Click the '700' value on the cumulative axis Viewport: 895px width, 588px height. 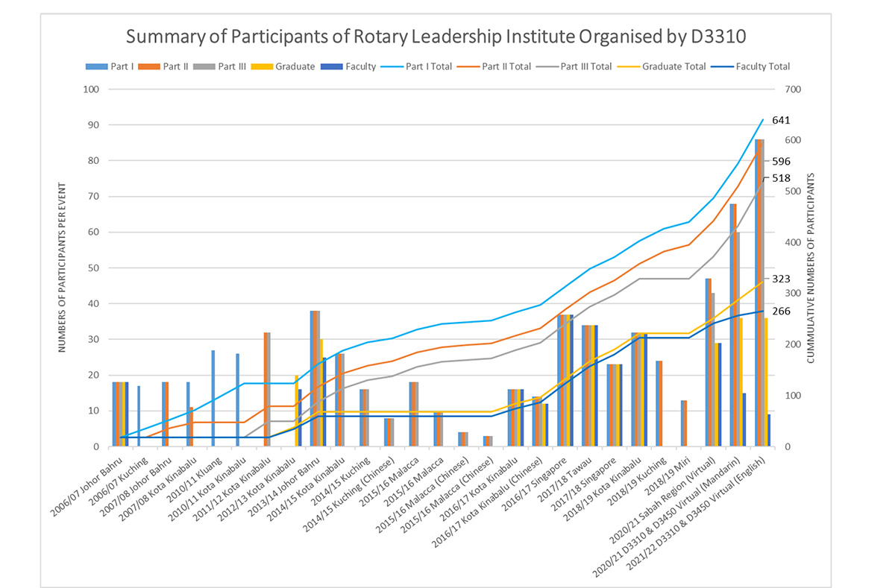tap(791, 89)
